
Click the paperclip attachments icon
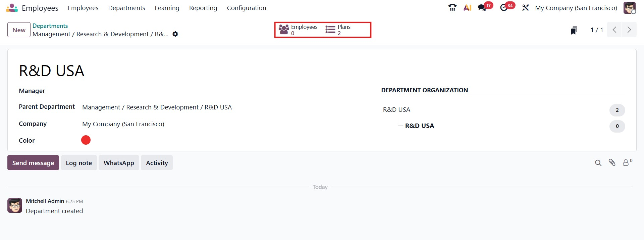tap(612, 163)
